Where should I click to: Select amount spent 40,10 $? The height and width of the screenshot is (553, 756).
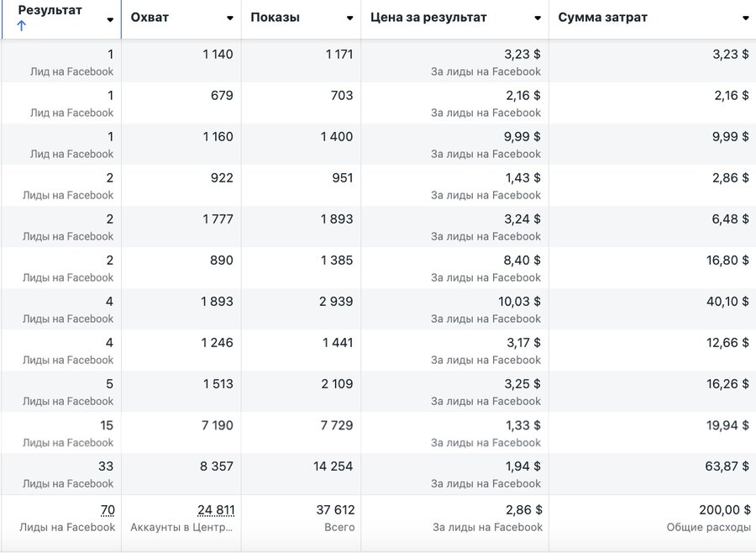click(x=727, y=302)
